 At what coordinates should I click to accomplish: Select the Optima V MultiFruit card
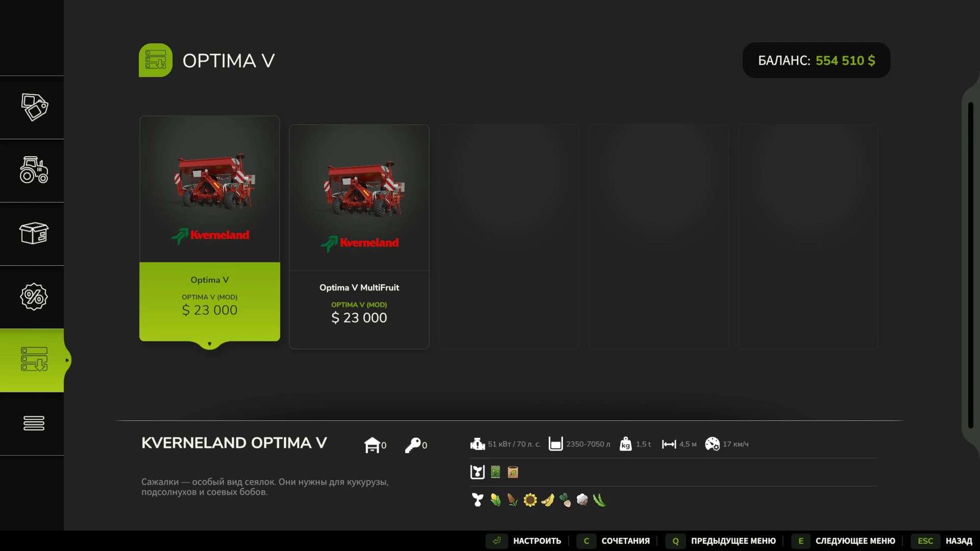coord(359,237)
